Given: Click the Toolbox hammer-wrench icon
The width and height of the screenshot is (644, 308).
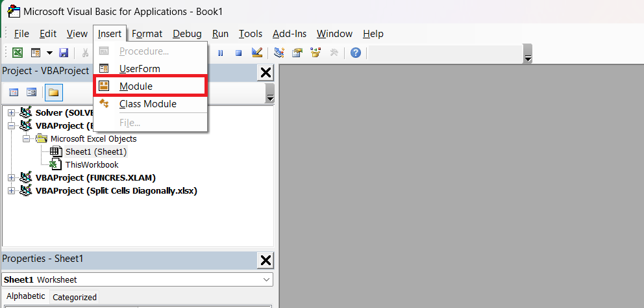Looking at the screenshot, I should click(x=334, y=53).
